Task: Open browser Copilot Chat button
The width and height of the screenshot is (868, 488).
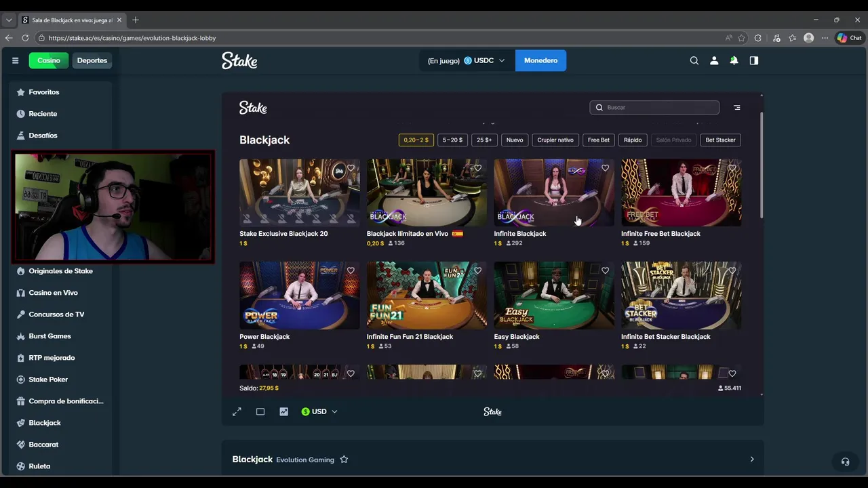Action: tap(849, 38)
